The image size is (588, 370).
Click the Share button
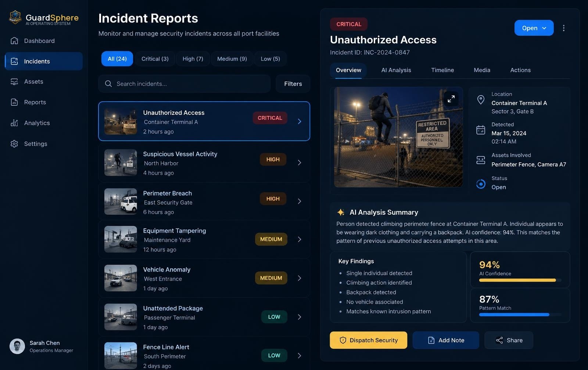[509, 340]
